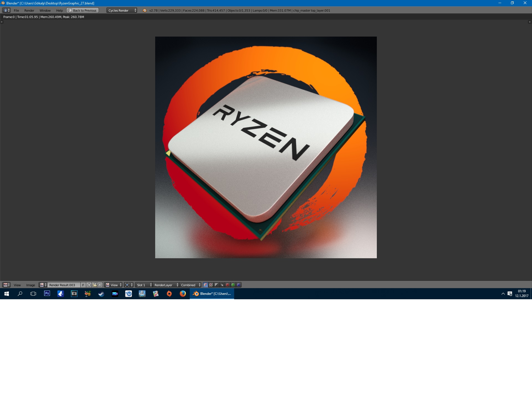Open an image with folder icon

tap(94, 285)
